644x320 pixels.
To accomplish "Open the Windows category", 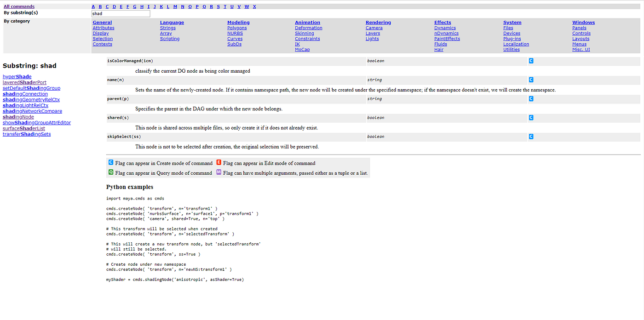I will point(583,22).
